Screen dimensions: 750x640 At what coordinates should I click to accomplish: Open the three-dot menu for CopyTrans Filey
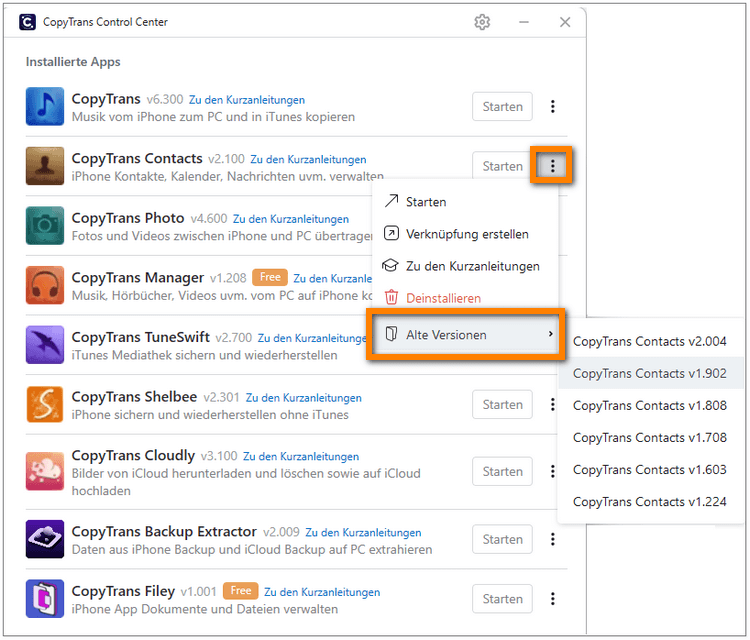552,598
